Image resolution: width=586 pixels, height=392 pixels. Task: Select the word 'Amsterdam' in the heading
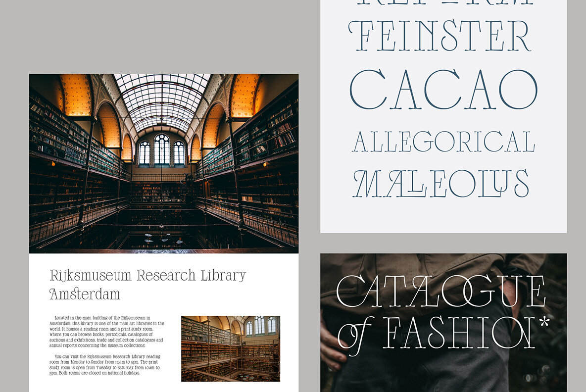(x=85, y=294)
